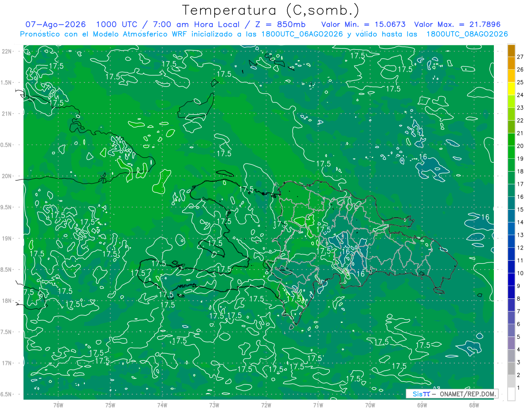Click the legend label 24

point(520,95)
